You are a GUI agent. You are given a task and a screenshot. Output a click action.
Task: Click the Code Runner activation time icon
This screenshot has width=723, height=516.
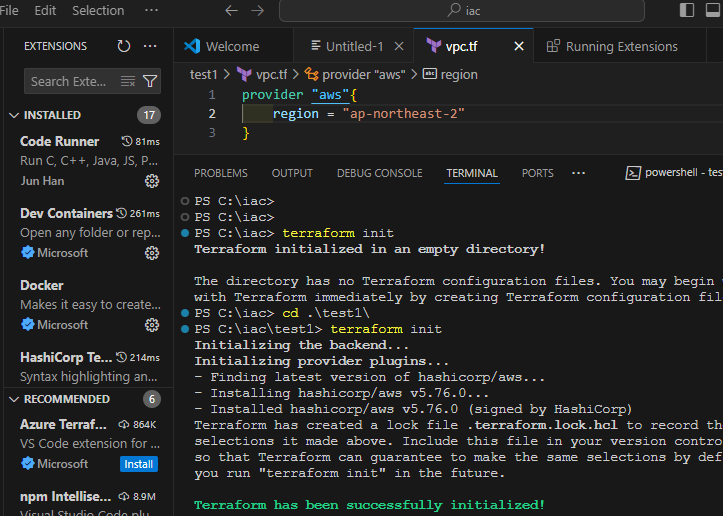point(127,141)
